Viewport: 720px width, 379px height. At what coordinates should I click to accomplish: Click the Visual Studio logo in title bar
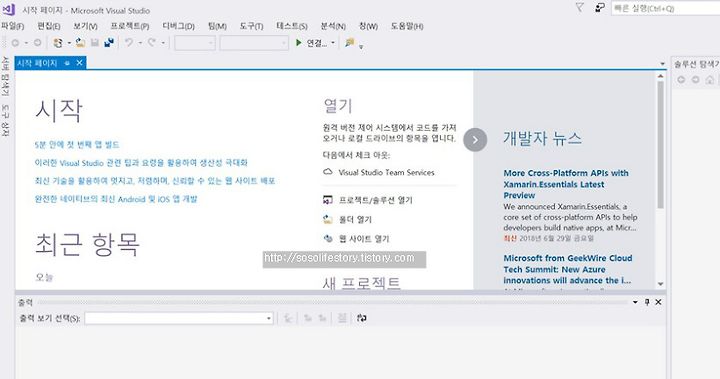[9, 9]
